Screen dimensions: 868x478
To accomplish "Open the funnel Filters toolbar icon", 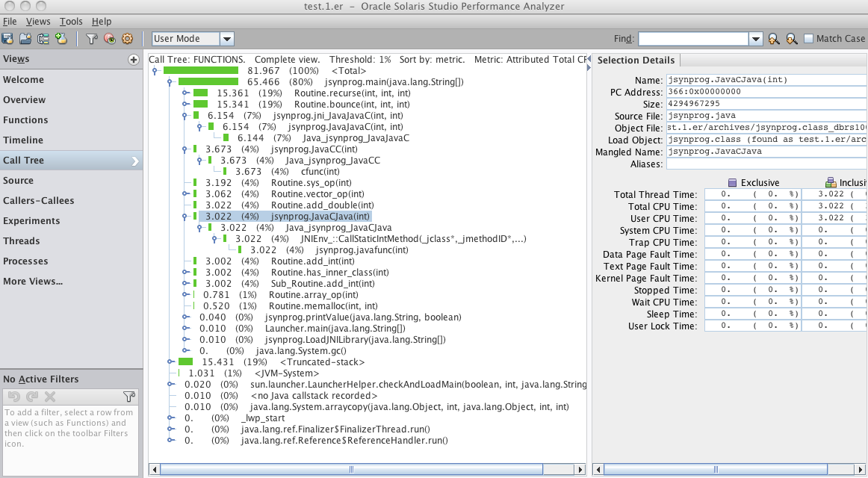I will (92, 39).
